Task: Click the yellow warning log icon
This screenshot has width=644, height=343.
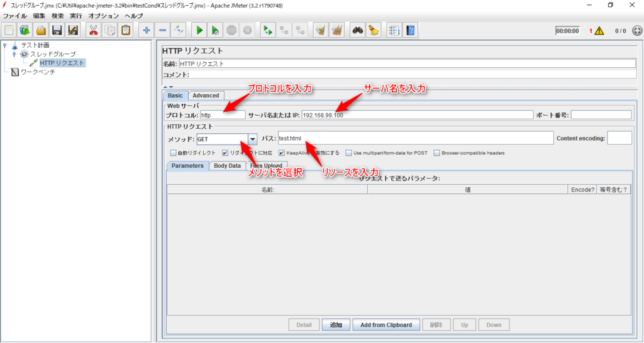Action: 599,31
